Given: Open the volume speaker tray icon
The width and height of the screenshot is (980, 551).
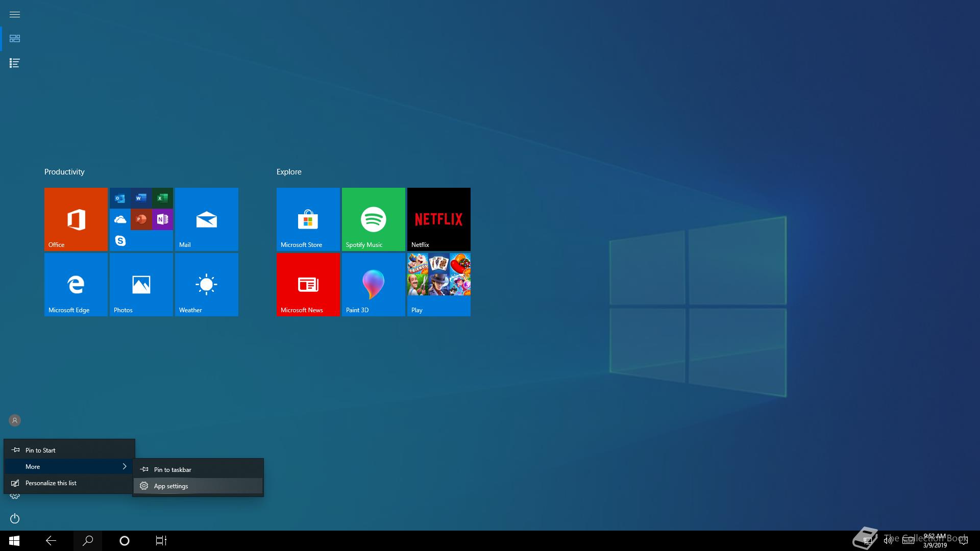Looking at the screenshot, I should click(888, 541).
